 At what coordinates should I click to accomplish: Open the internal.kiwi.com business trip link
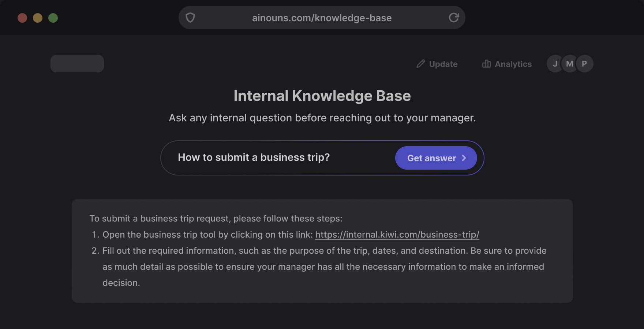tap(397, 235)
